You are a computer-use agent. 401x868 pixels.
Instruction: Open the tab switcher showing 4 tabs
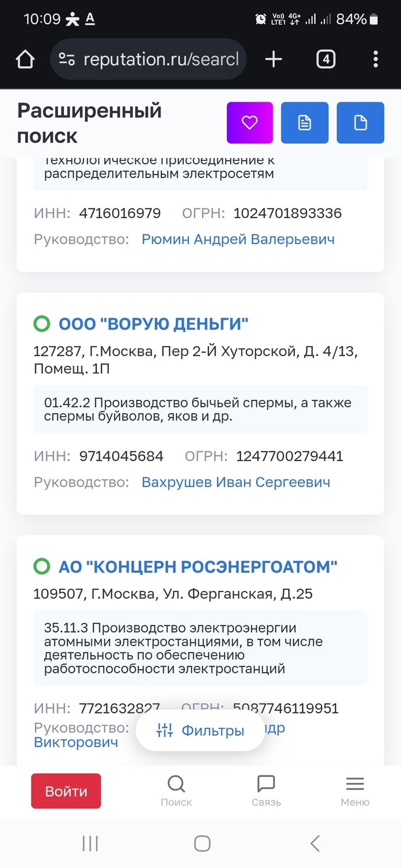point(325,60)
